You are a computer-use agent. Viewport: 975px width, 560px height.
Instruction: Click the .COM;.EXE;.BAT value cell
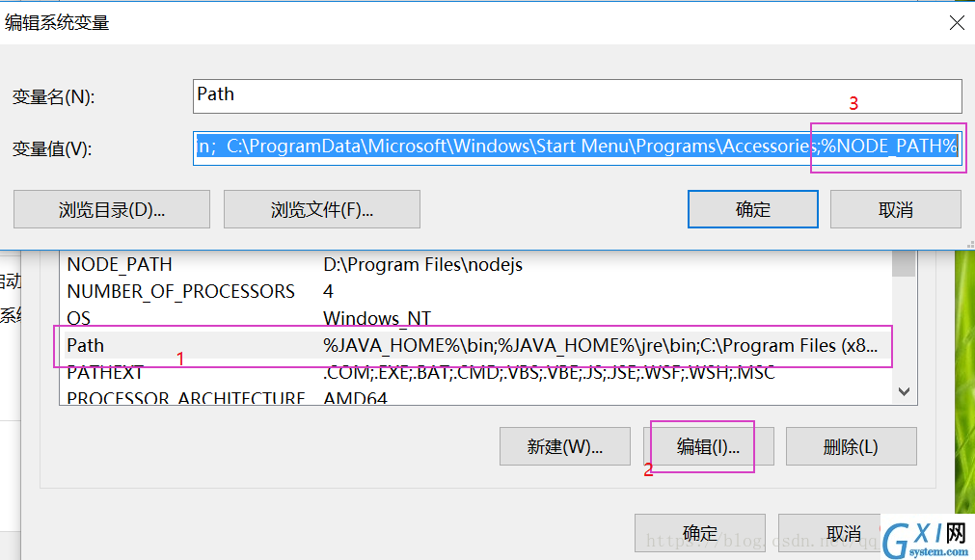549,372
